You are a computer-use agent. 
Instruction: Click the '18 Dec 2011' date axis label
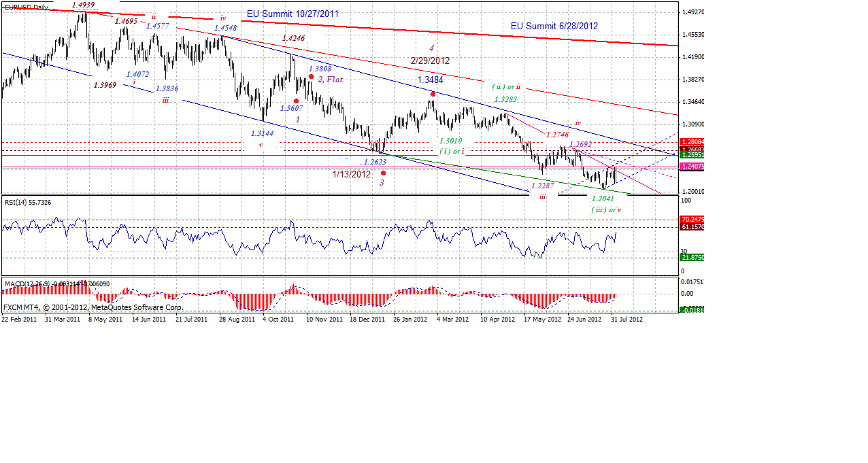[x=368, y=318]
